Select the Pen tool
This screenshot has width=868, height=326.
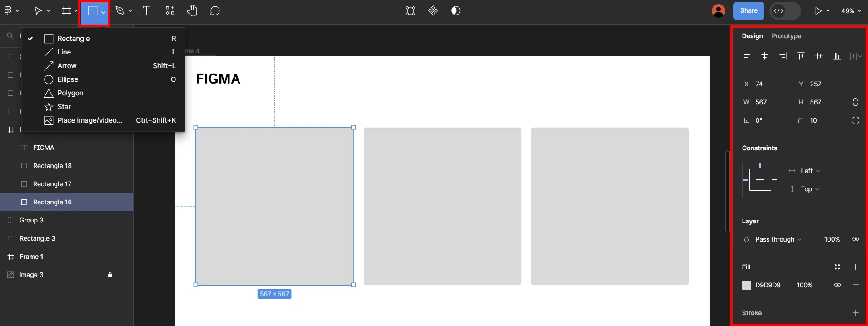120,11
